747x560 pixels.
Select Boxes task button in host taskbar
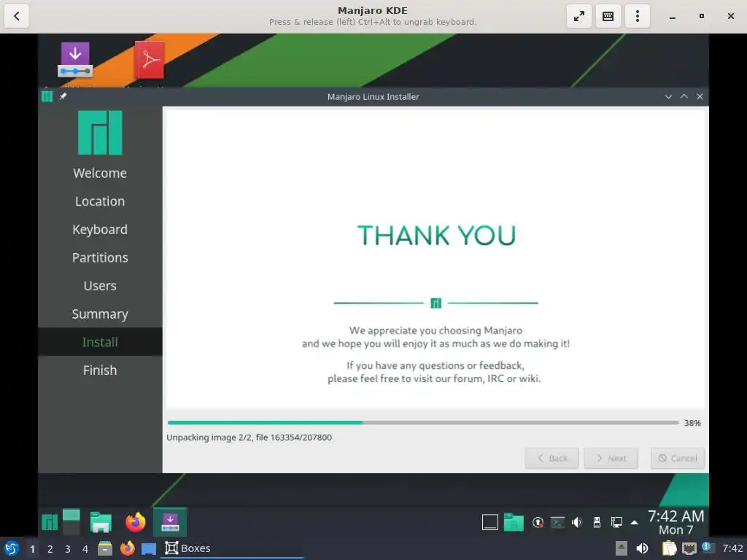232,548
